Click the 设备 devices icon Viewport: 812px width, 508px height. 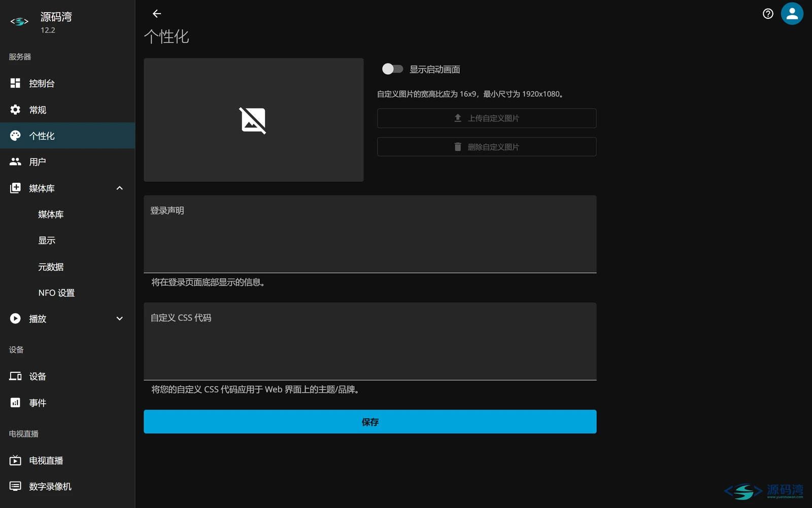(x=15, y=376)
